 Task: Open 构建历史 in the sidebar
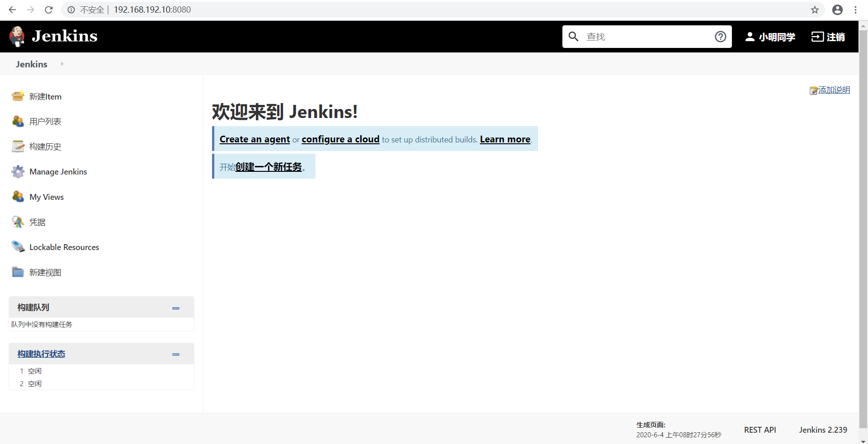point(45,146)
